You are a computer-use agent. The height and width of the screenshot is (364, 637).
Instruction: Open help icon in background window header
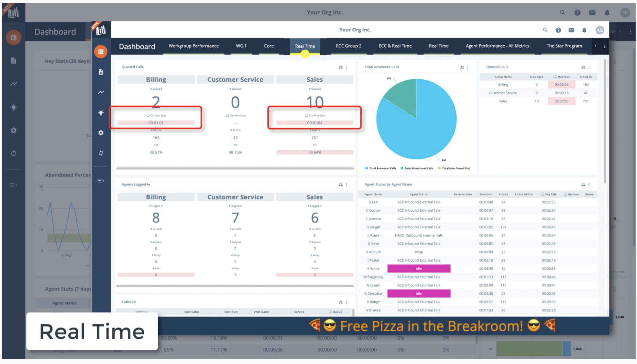tap(577, 13)
